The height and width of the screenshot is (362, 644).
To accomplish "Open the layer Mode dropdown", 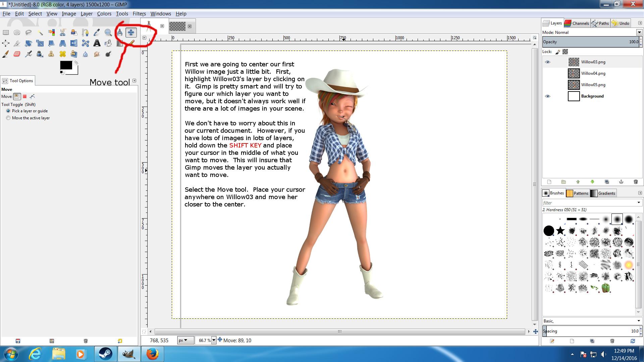I will [x=639, y=33].
